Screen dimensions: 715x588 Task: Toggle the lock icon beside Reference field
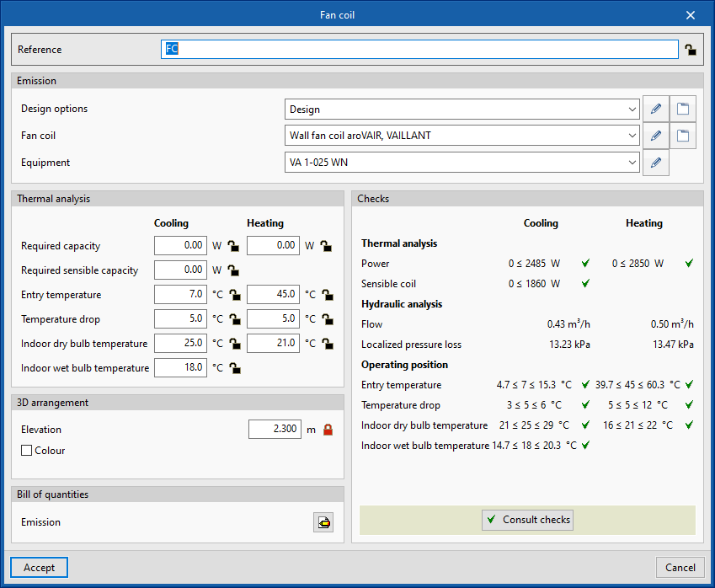(x=690, y=50)
